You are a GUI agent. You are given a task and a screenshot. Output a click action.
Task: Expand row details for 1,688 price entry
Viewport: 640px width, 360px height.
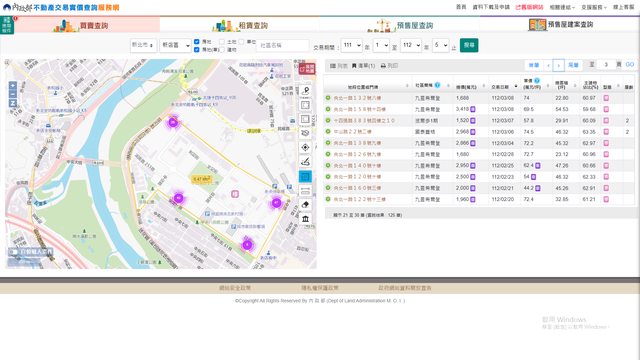pyautogui.click(x=328, y=98)
